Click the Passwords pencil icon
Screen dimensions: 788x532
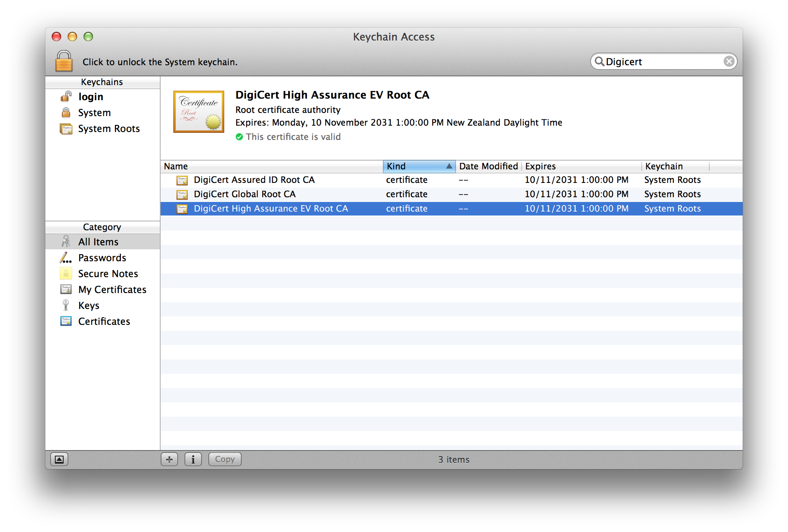click(66, 258)
